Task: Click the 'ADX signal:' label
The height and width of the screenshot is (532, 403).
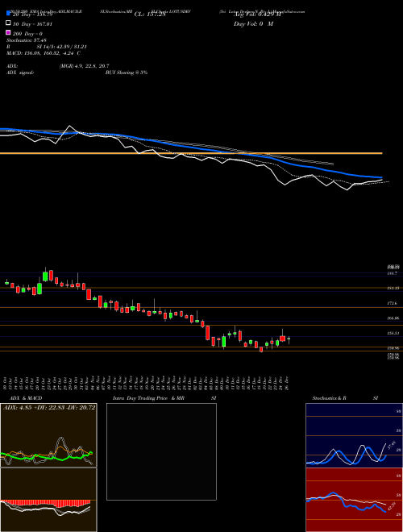Action: [20, 73]
